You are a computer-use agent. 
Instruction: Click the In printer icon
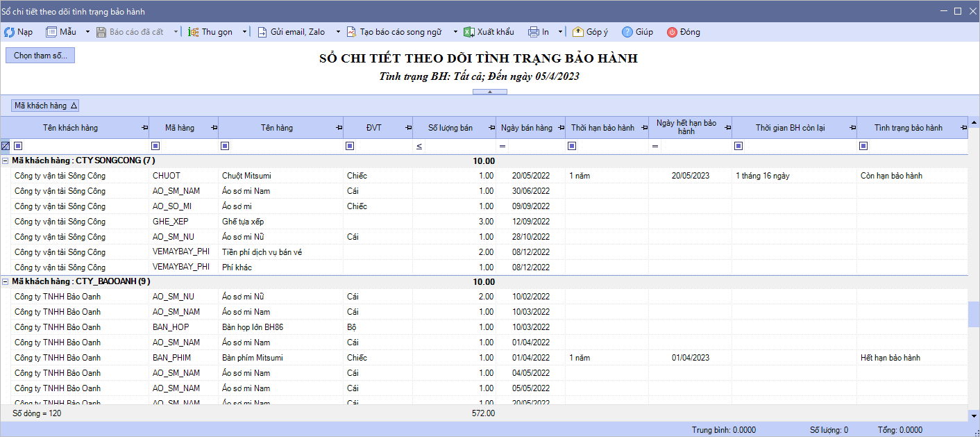533,32
